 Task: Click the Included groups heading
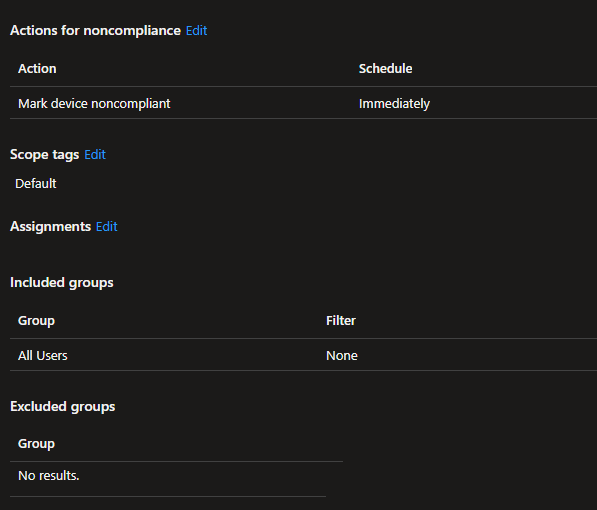click(62, 283)
